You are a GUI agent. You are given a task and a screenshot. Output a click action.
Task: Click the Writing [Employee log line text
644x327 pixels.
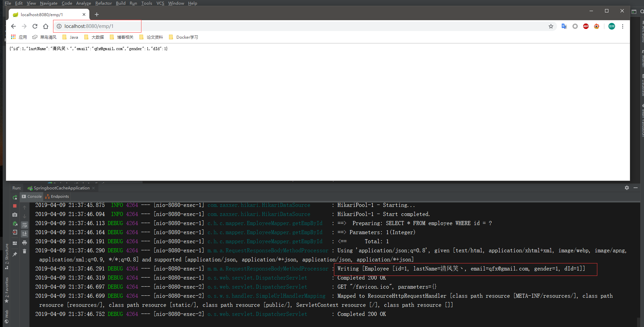click(x=461, y=268)
